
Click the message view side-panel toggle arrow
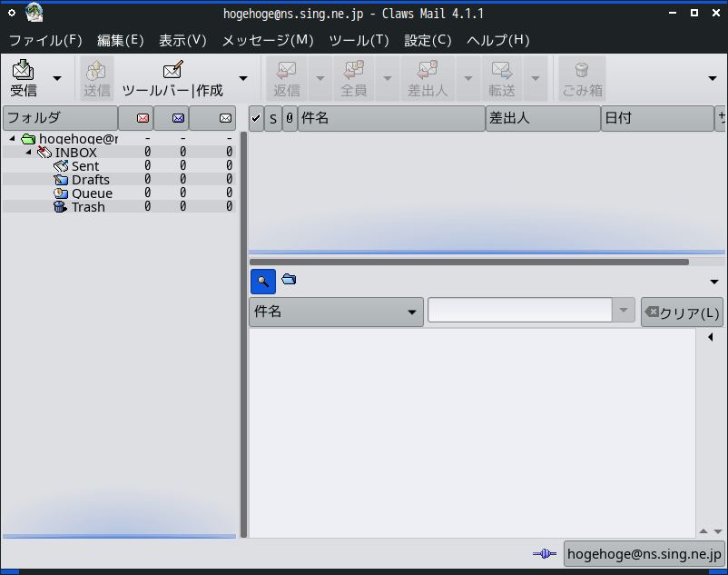click(711, 337)
